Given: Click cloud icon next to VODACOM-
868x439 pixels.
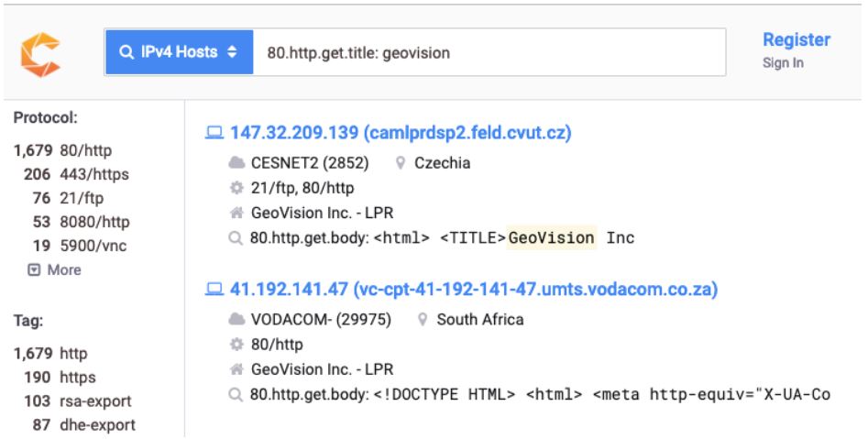Looking at the screenshot, I should [x=236, y=320].
